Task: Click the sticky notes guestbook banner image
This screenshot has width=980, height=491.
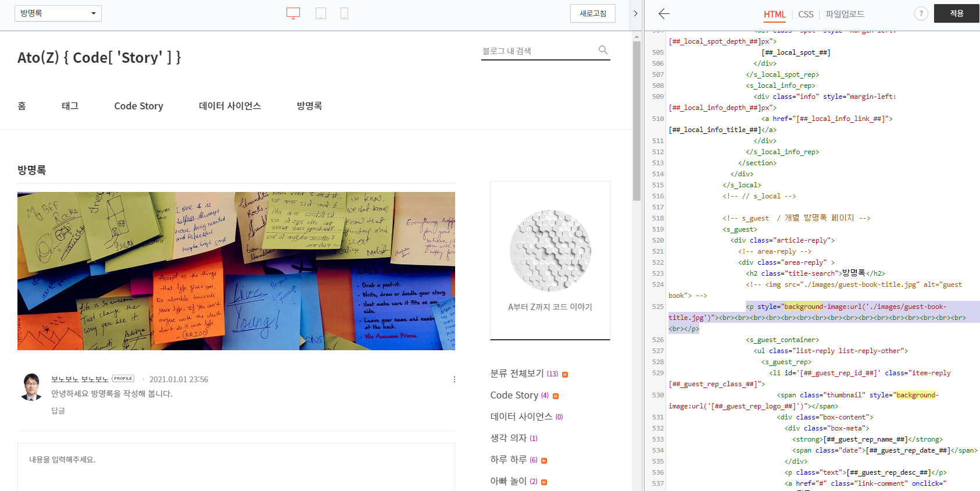Action: tap(236, 271)
